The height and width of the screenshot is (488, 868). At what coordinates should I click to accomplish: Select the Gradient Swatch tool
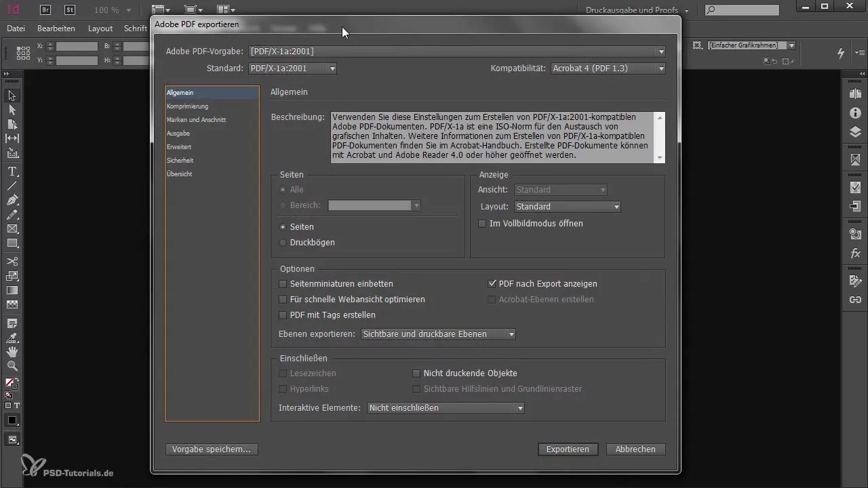[12, 290]
